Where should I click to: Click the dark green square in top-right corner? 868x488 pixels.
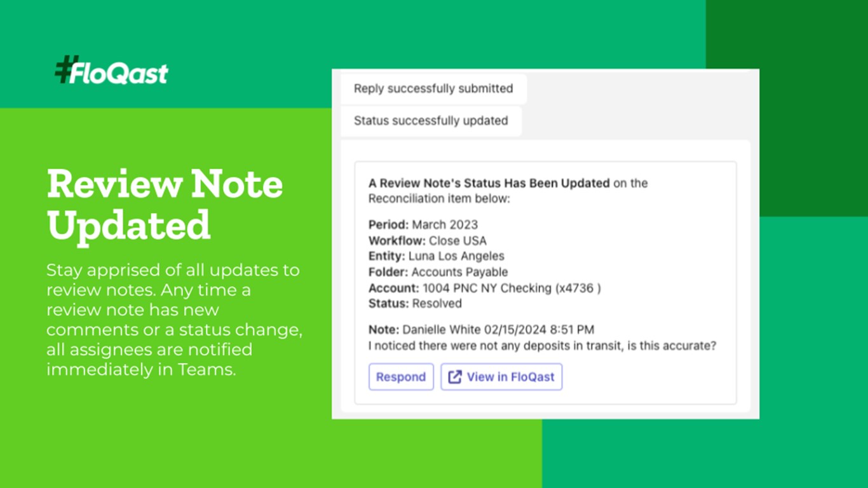tap(787, 108)
